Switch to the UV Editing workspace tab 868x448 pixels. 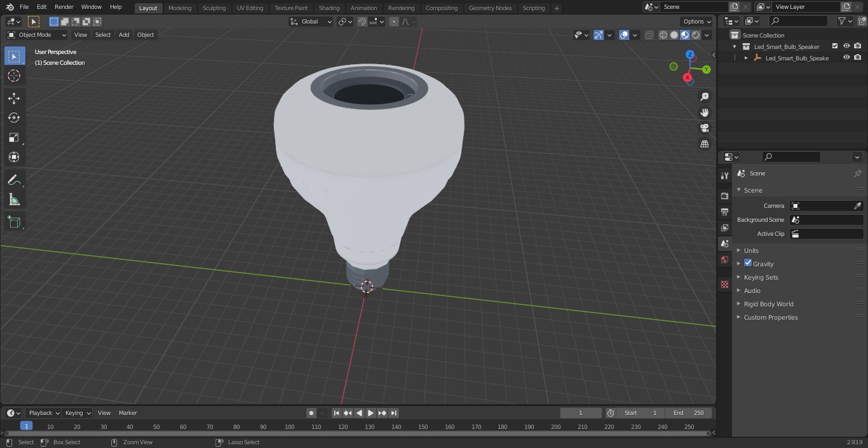coord(250,8)
